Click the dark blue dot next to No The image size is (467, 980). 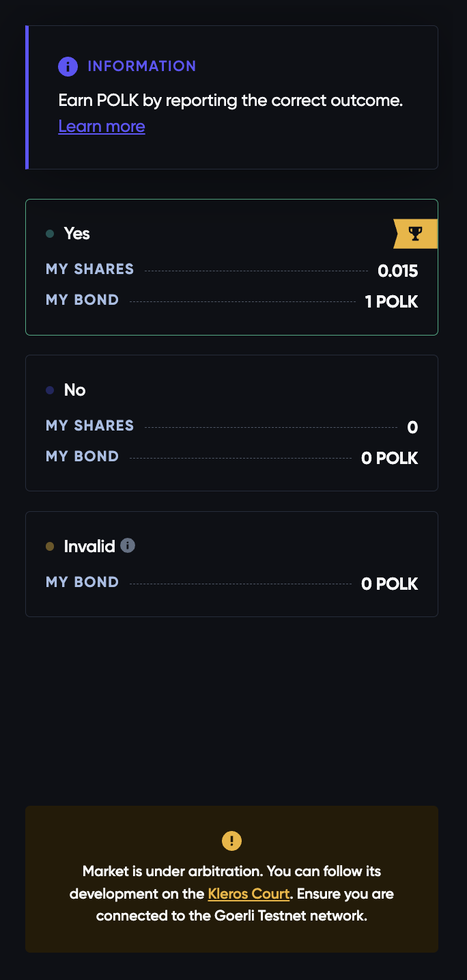point(50,390)
